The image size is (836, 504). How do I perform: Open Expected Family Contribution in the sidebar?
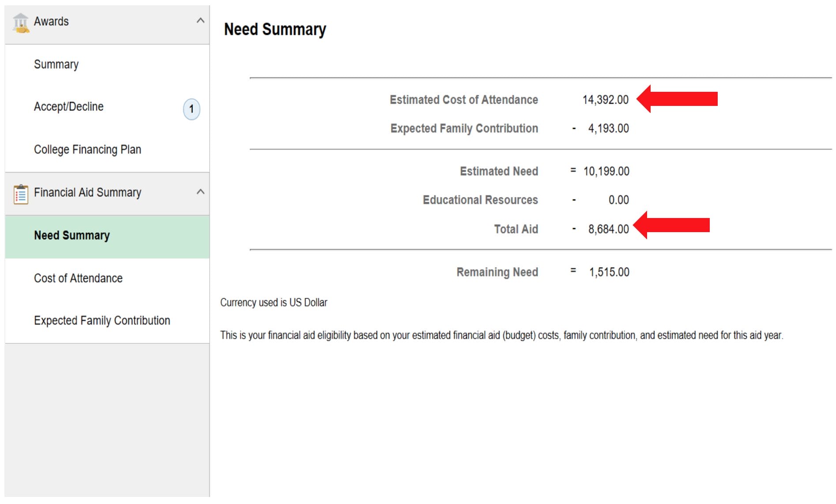click(x=102, y=320)
